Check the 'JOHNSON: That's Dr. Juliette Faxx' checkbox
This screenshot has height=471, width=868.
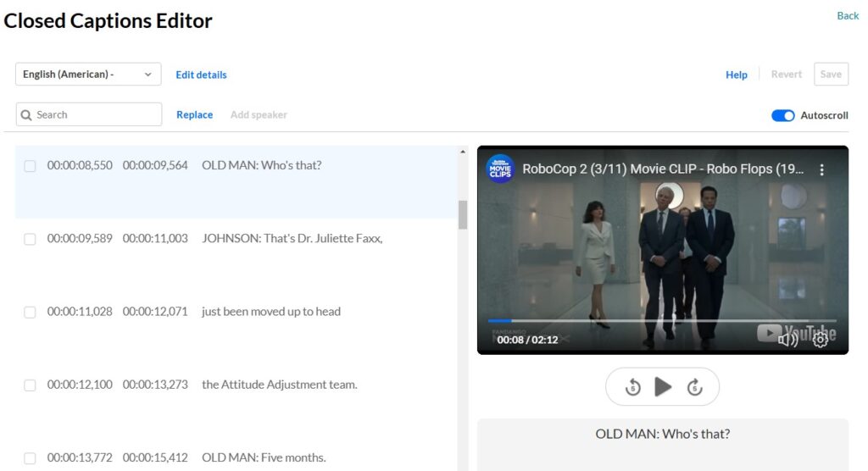click(x=30, y=239)
